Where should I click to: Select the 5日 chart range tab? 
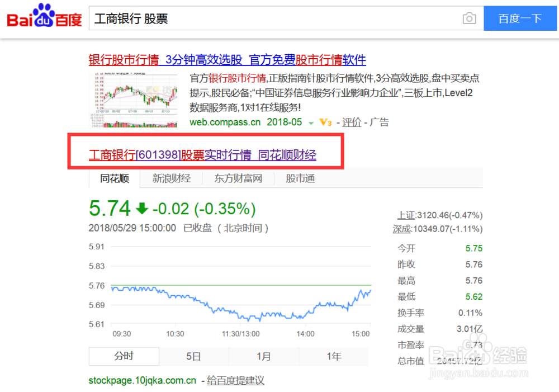[193, 356]
